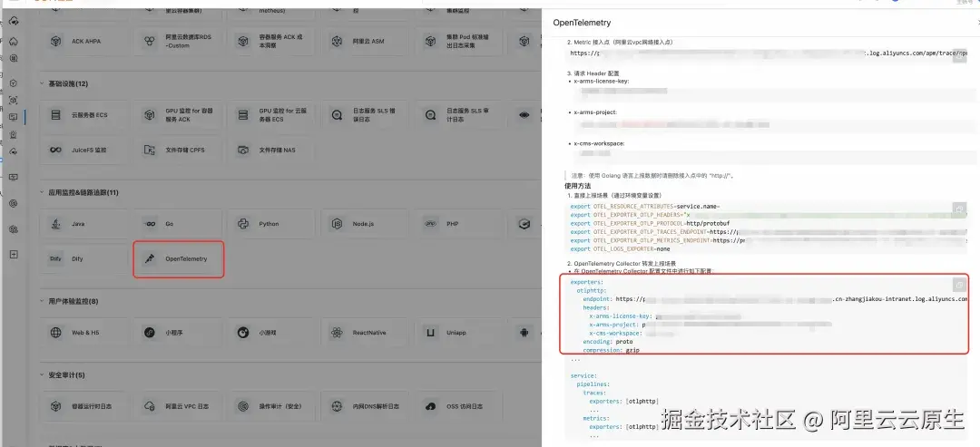Open the 阿里云 ASM integration card
980x447 pixels.
[x=365, y=41]
